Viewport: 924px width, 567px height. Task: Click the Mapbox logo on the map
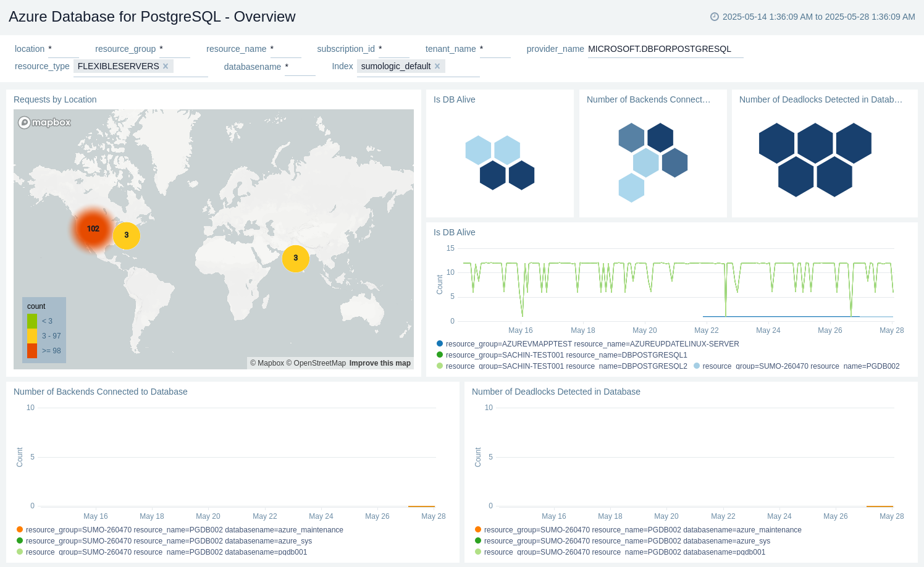44,122
